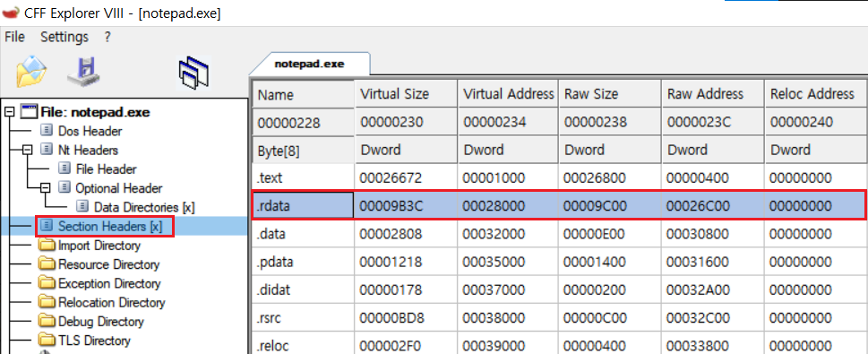868x354 pixels.
Task: Select the .rsrc section name cell
Action: (x=303, y=318)
